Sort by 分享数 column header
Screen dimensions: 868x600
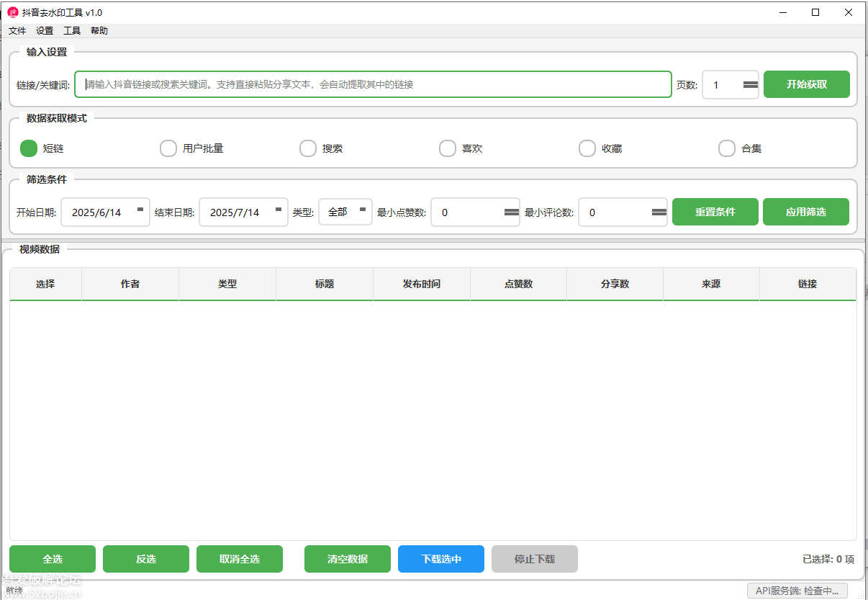click(x=615, y=284)
